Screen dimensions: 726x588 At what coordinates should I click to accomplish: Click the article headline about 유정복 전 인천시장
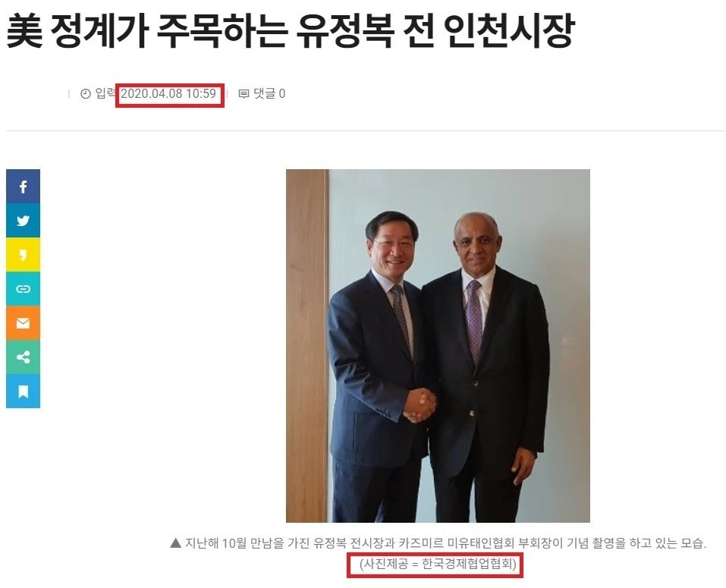point(291,30)
